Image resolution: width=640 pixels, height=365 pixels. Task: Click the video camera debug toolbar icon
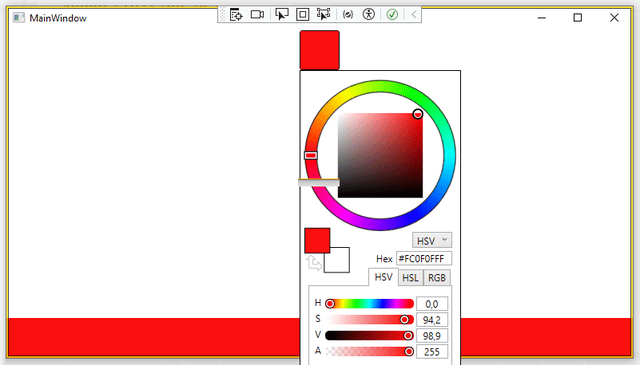coord(257,15)
